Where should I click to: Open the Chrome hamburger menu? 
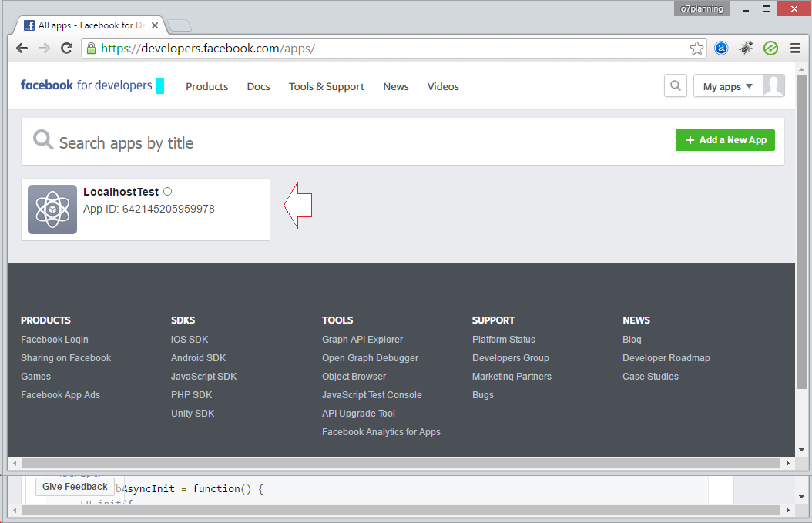point(795,49)
